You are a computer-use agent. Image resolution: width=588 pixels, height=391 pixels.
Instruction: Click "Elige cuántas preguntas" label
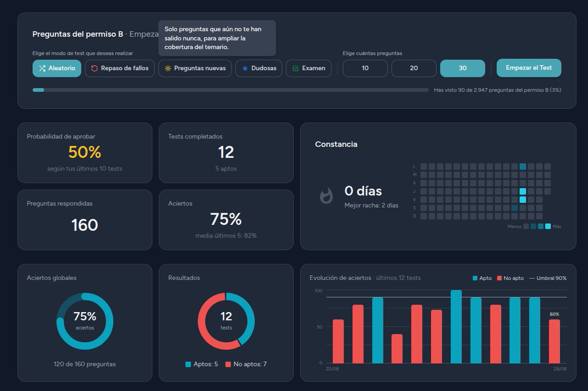pyautogui.click(x=372, y=53)
